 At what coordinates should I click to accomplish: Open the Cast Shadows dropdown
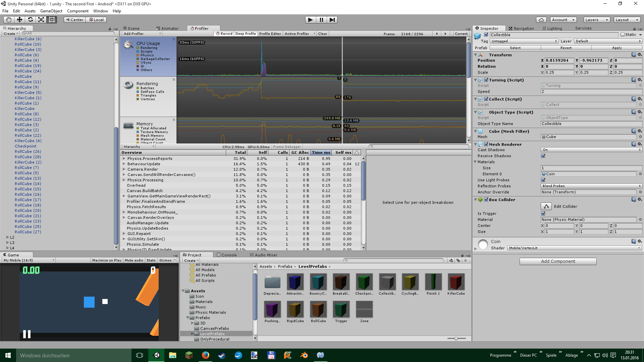point(591,150)
